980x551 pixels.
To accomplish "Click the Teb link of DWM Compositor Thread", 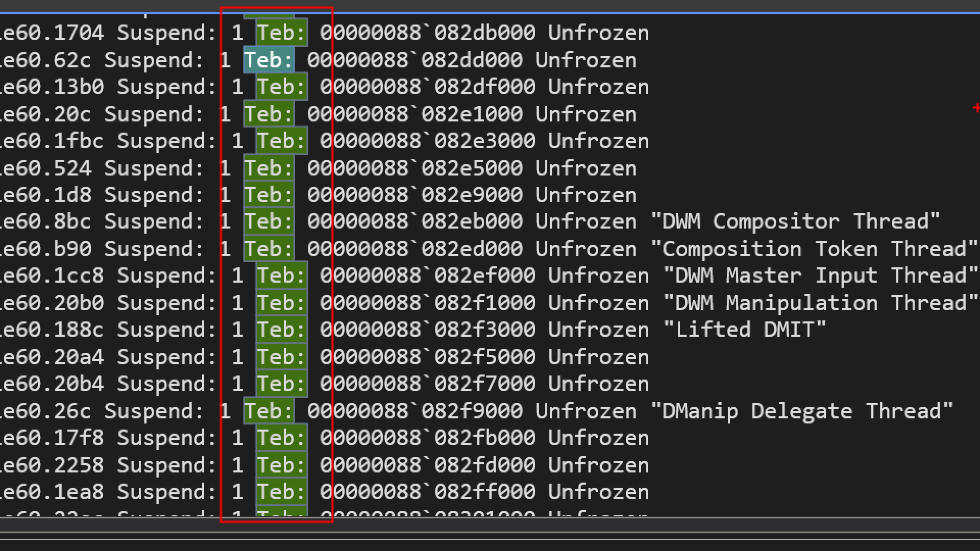I will pos(268,222).
